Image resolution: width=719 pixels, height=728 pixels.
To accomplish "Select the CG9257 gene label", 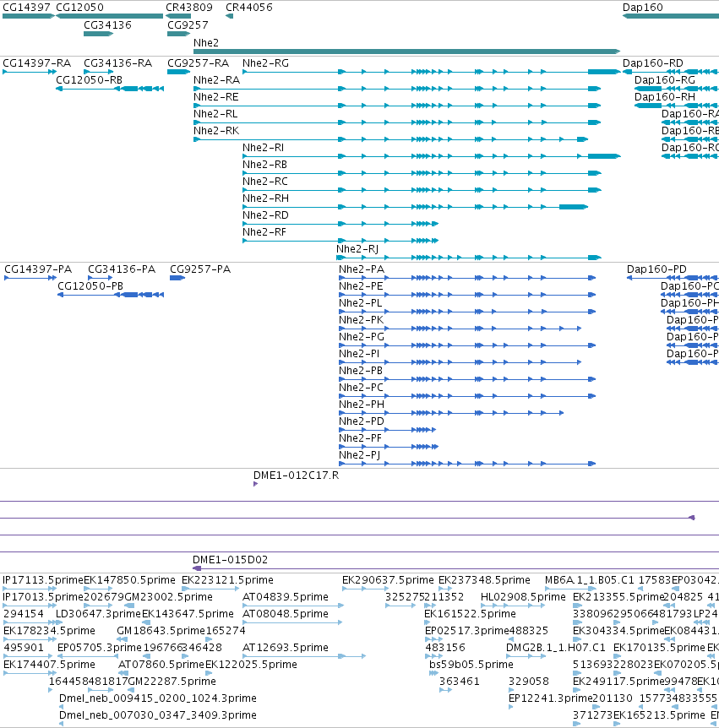I will click(188, 25).
